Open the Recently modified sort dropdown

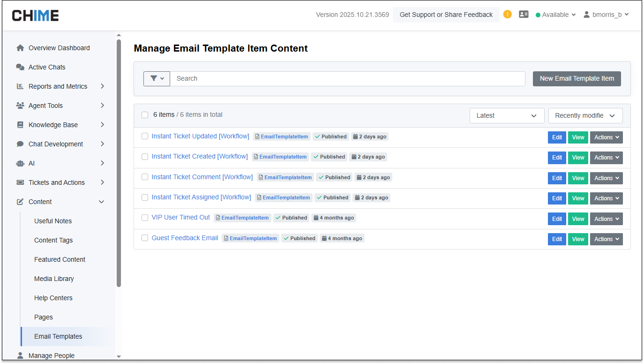pos(585,115)
